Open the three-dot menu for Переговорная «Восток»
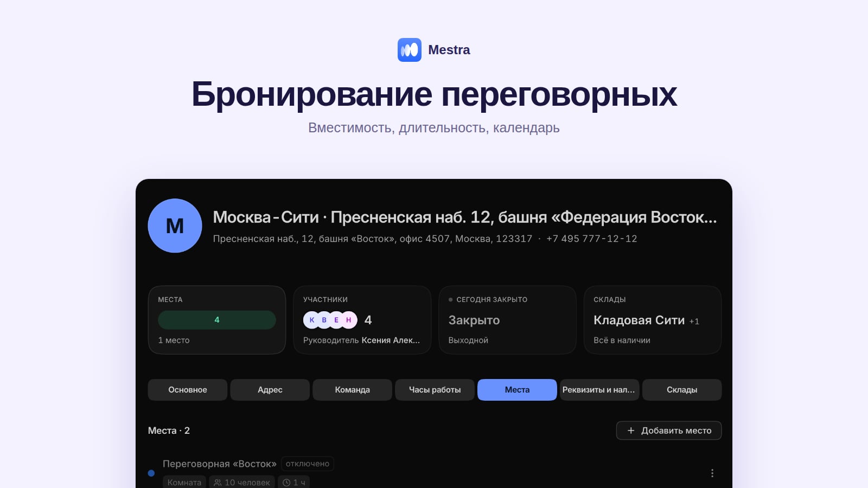The height and width of the screenshot is (488, 868). point(712,473)
